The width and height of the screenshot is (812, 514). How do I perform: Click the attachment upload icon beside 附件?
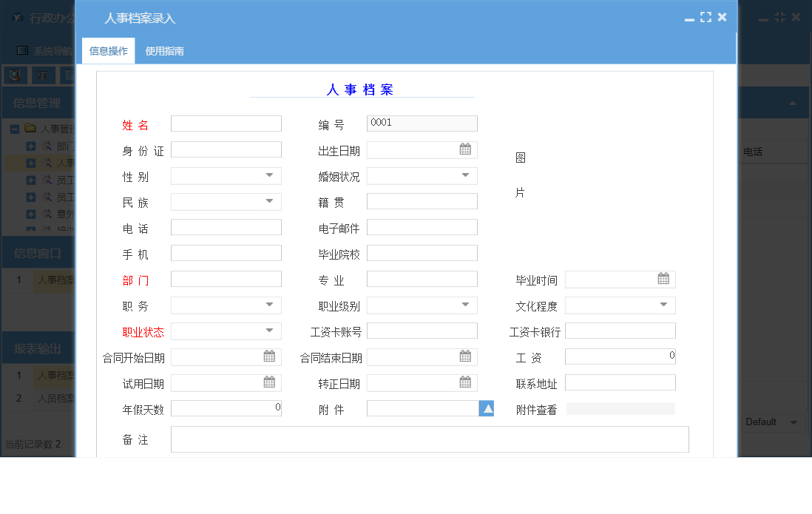(486, 408)
